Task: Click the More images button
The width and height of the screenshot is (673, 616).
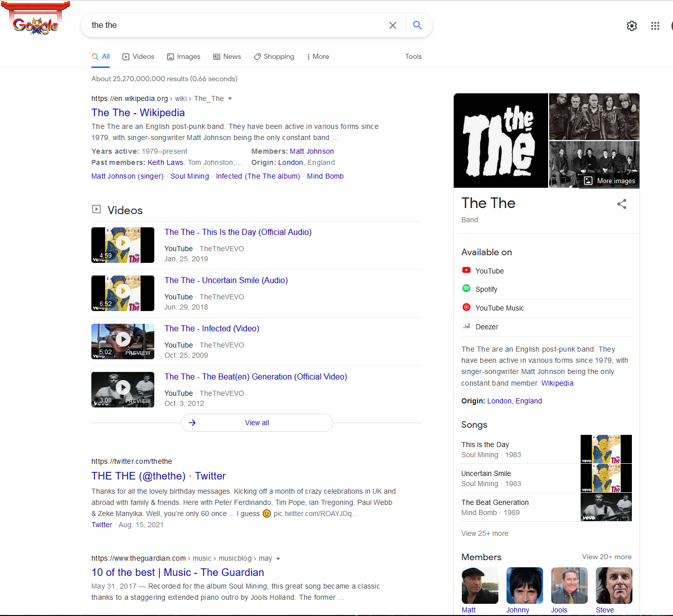Action: click(x=610, y=181)
